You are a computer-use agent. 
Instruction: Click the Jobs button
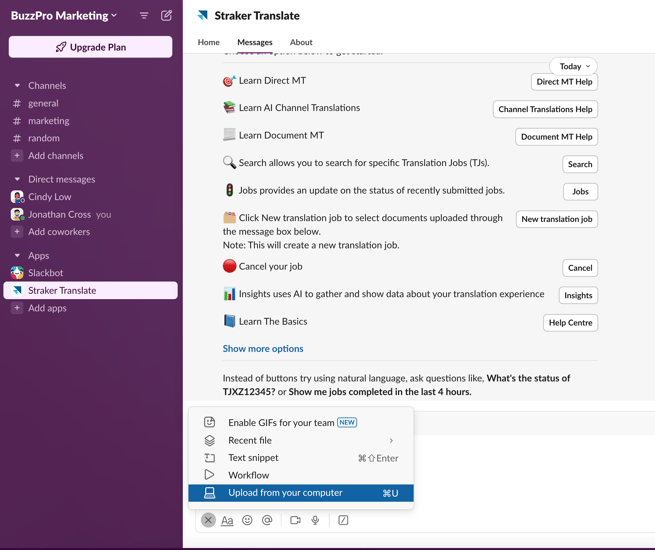tap(580, 192)
